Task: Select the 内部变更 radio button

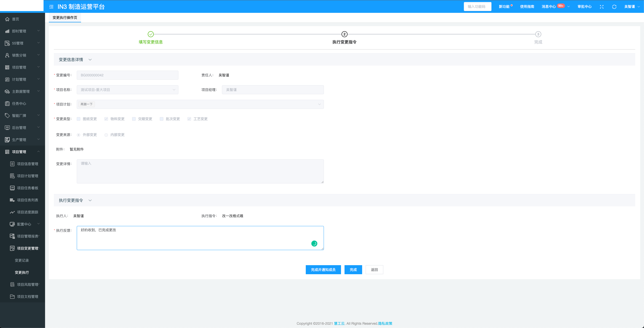Action: (x=106, y=135)
